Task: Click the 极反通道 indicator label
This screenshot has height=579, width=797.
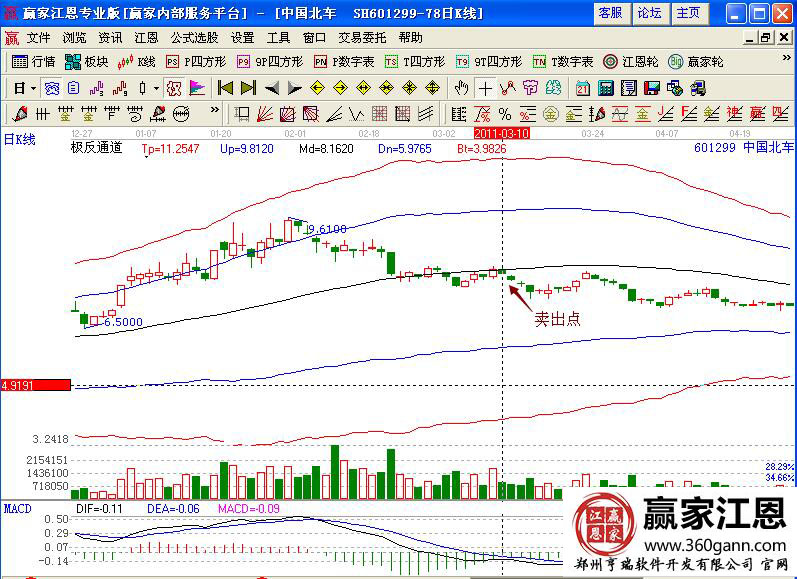Action: [96, 148]
